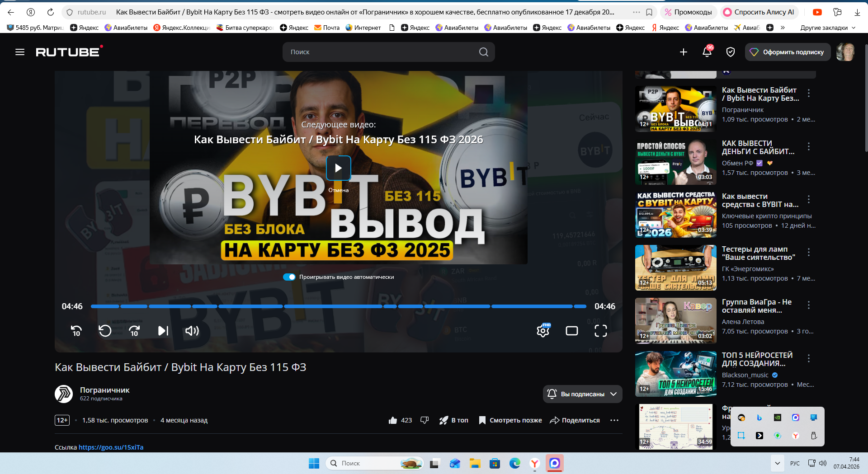868x474 pixels.
Task: Open 'Почта' bookmark in bookmarks bar
Action: pyautogui.click(x=327, y=28)
